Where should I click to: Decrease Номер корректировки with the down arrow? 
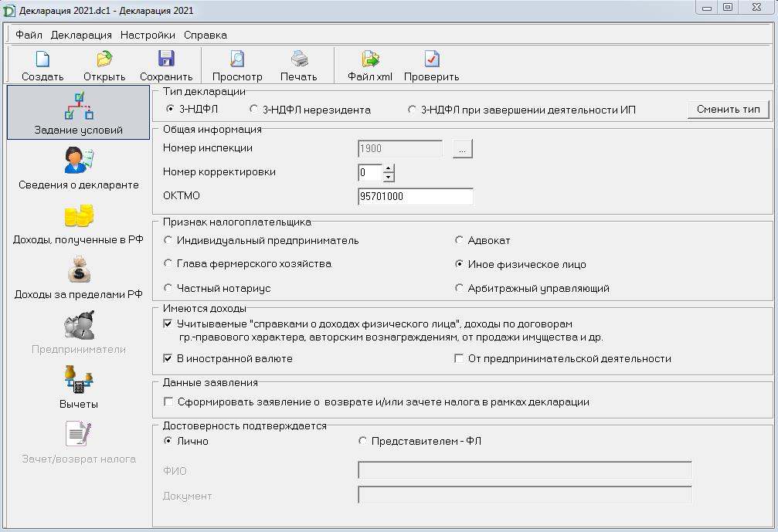coord(389,177)
